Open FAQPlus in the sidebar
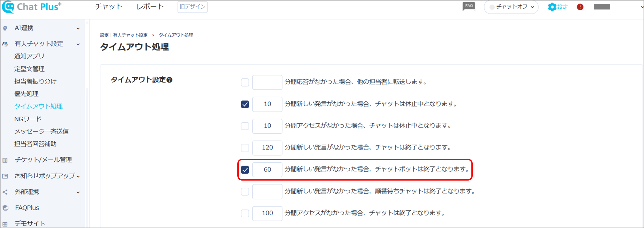The height and width of the screenshot is (228, 644). 27,208
